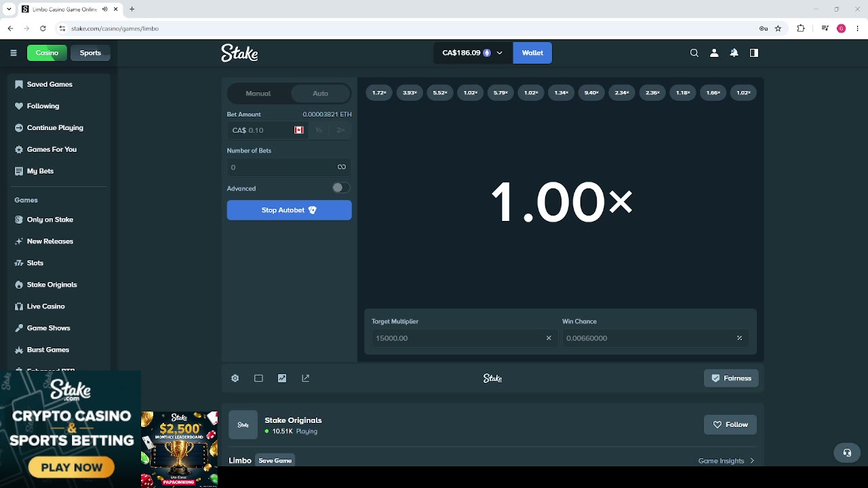Halve the bet with the ½ button
The image size is (868, 488).
point(319,130)
